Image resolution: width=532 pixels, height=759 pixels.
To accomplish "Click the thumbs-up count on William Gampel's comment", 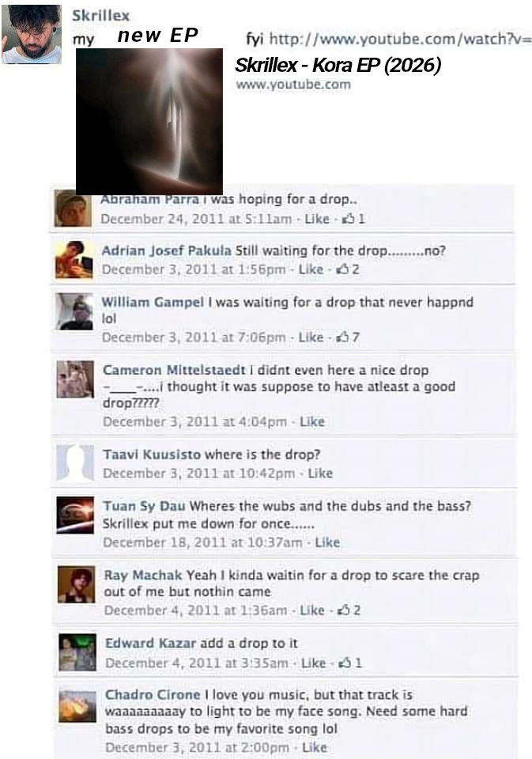I will pyautogui.click(x=355, y=337).
